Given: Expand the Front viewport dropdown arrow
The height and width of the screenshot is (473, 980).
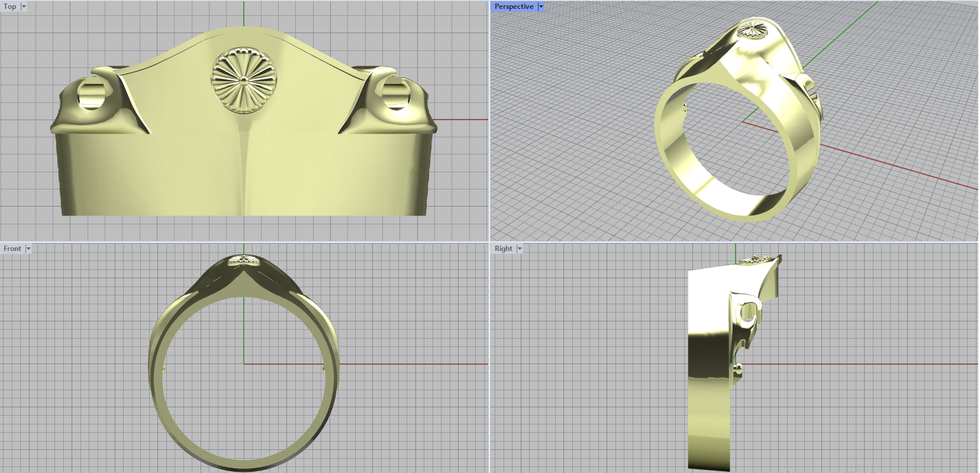Looking at the screenshot, I should pos(28,249).
